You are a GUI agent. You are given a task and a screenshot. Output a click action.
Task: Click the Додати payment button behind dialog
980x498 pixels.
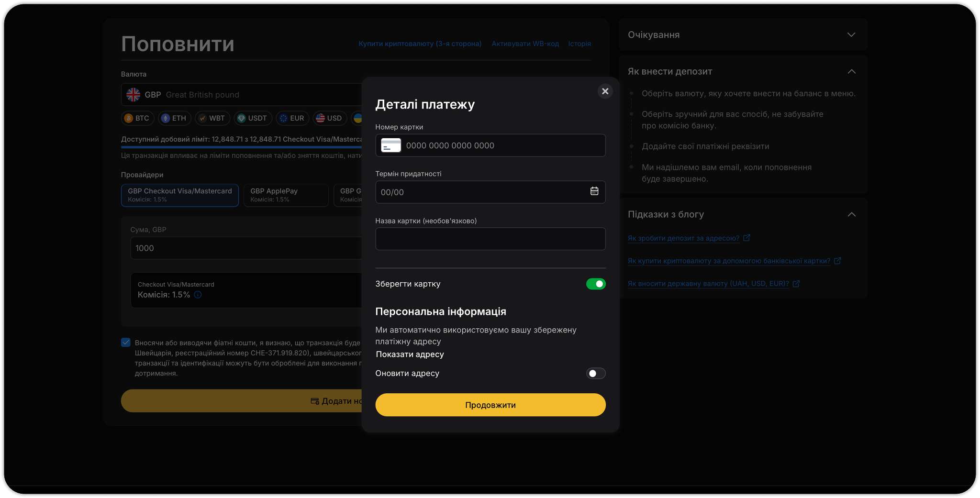[242, 401]
